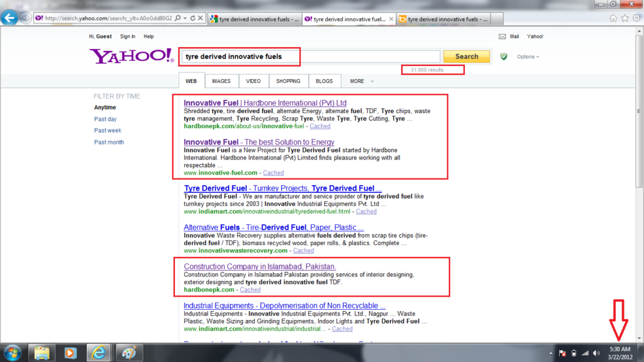
Task: Open Cached link for indiamart innovativeindustrial/industrial
Action: 342,329
